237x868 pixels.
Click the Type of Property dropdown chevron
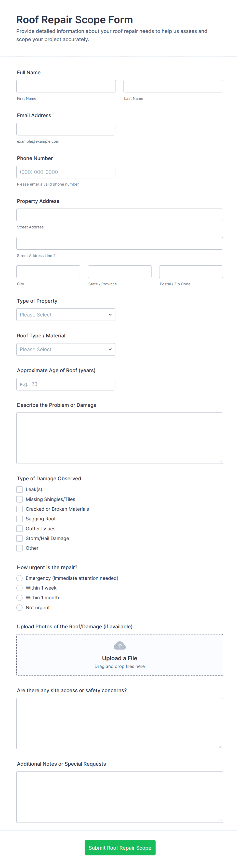[x=110, y=315]
